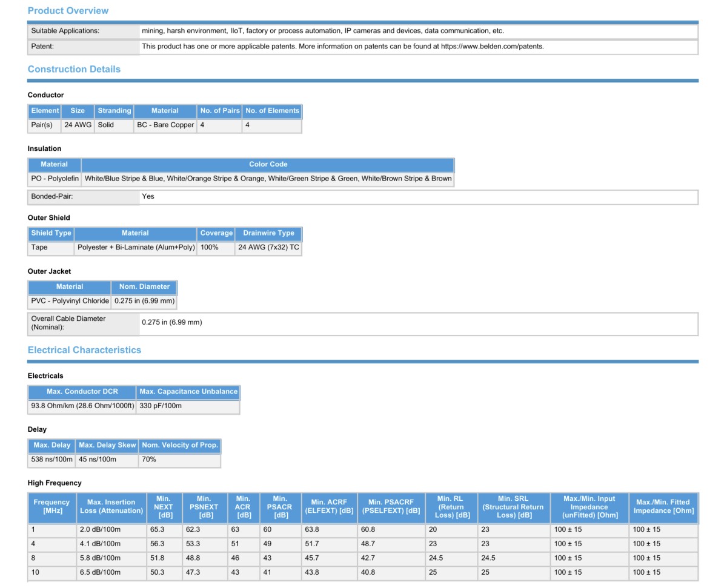Click the Color Code header in Insulation table

pyautogui.click(x=268, y=164)
